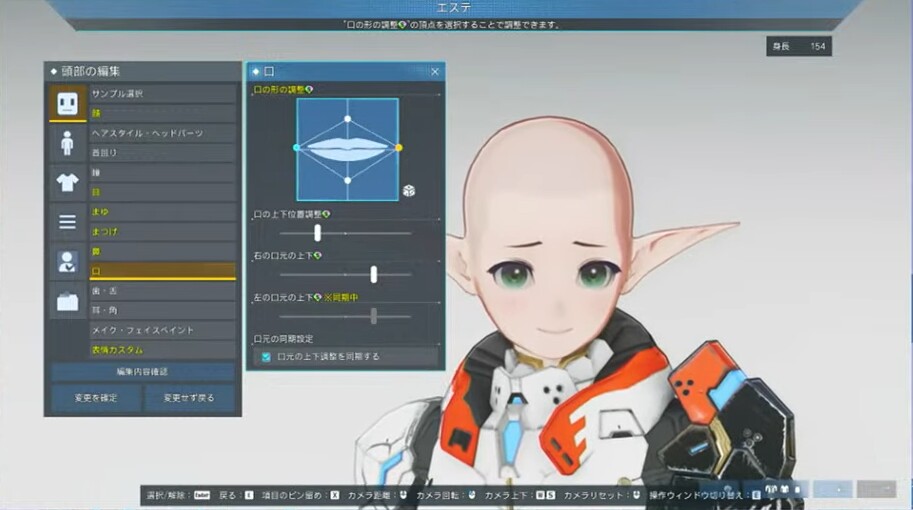
Task: Close the 口 mouth panel
Action: coord(435,72)
